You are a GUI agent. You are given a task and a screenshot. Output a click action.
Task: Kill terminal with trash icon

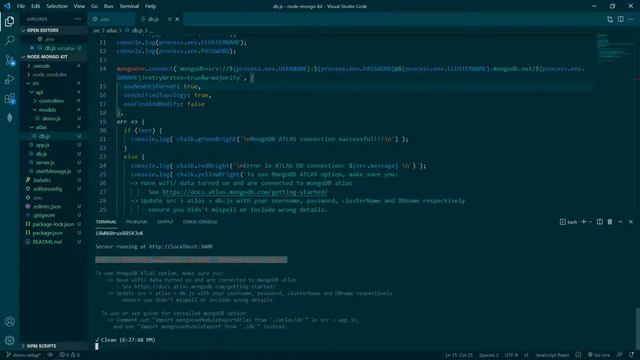pyautogui.click(x=610, y=222)
